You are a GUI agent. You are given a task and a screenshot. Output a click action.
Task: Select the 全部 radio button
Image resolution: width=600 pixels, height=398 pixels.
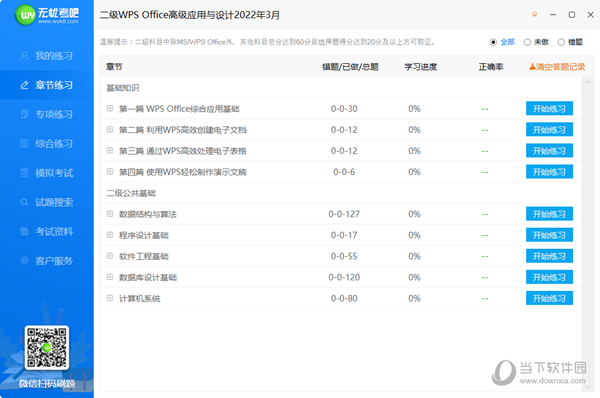(x=493, y=42)
